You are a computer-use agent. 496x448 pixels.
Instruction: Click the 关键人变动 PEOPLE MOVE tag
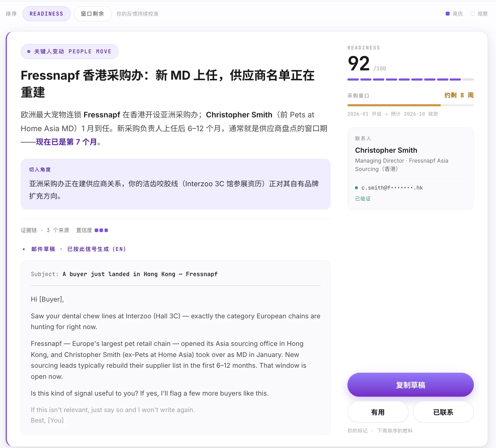(x=69, y=52)
